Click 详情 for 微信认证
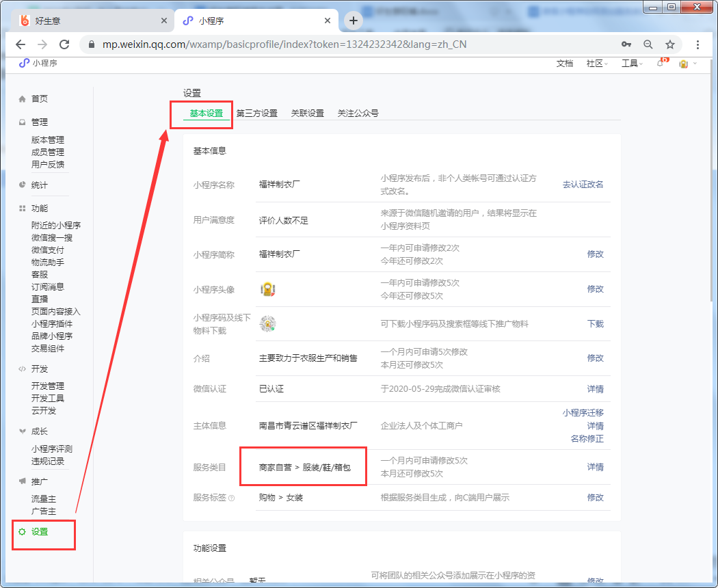The width and height of the screenshot is (718, 588). tap(596, 389)
